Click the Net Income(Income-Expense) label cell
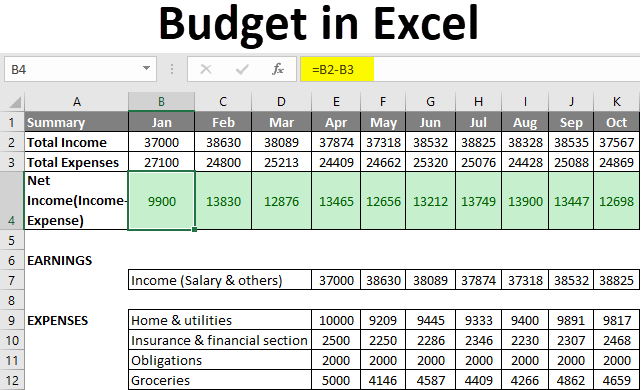The width and height of the screenshot is (641, 390). point(76,201)
